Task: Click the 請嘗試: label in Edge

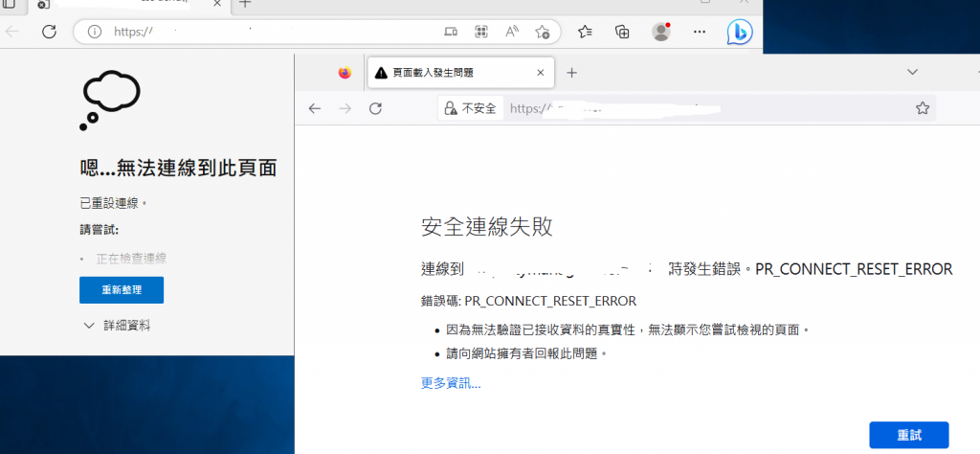Action: coord(99,230)
